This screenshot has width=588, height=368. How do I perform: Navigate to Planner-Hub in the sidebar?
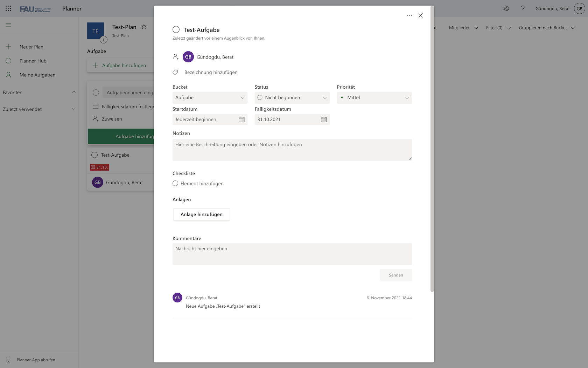click(33, 61)
